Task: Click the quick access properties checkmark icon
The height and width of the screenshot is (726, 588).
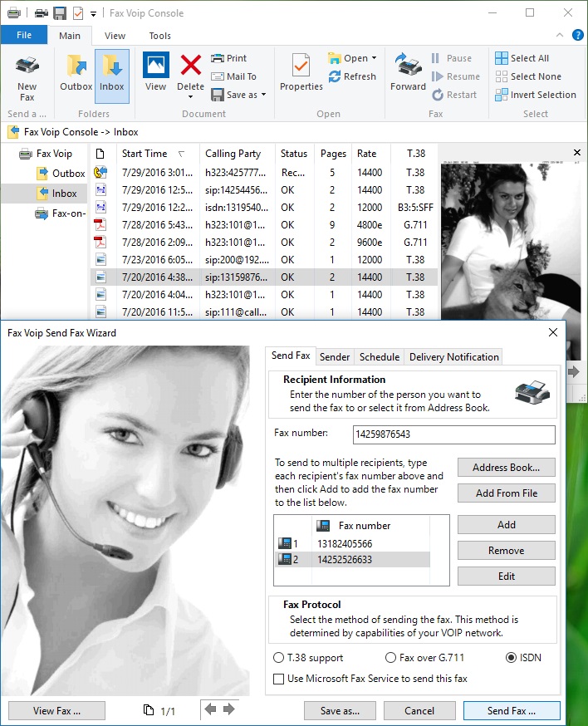Action: [x=78, y=13]
